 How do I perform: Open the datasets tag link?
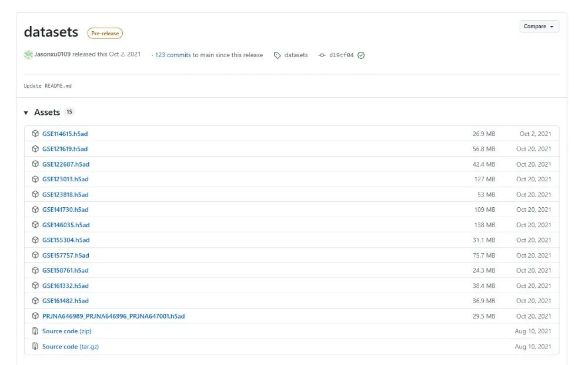(x=296, y=55)
